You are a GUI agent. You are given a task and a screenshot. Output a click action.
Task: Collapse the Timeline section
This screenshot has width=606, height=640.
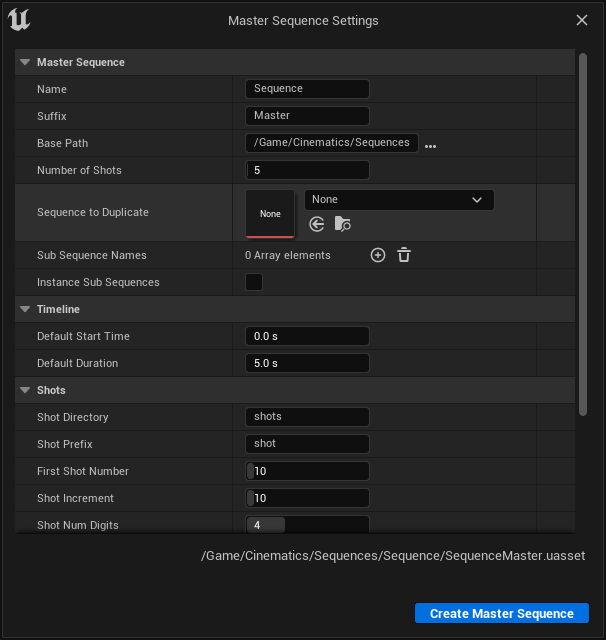pyautogui.click(x=25, y=309)
